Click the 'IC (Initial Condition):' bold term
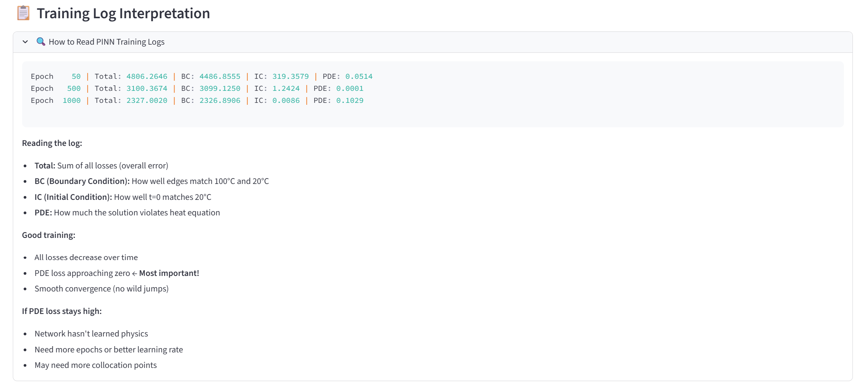 tap(73, 197)
